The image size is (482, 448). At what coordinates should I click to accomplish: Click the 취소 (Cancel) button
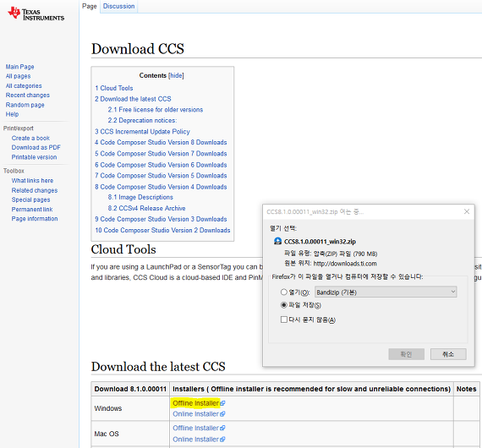coord(448,354)
